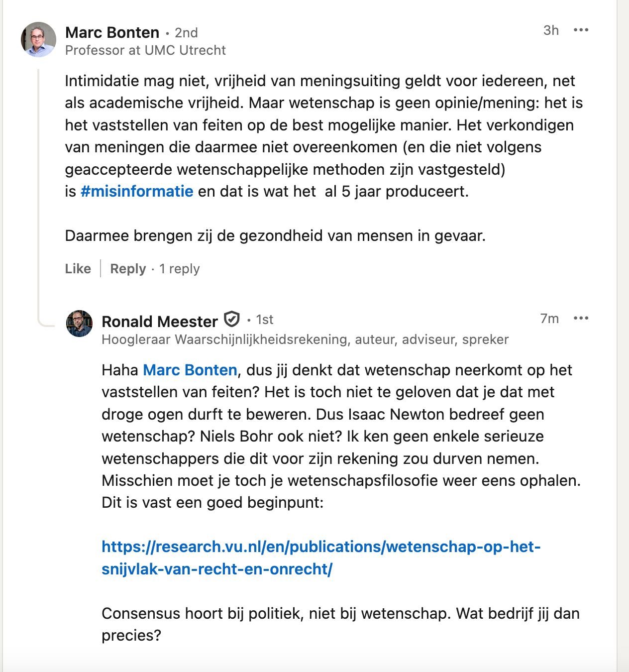Click the 7m timestamp on the reply
Image resolution: width=629 pixels, height=672 pixels.
549,319
